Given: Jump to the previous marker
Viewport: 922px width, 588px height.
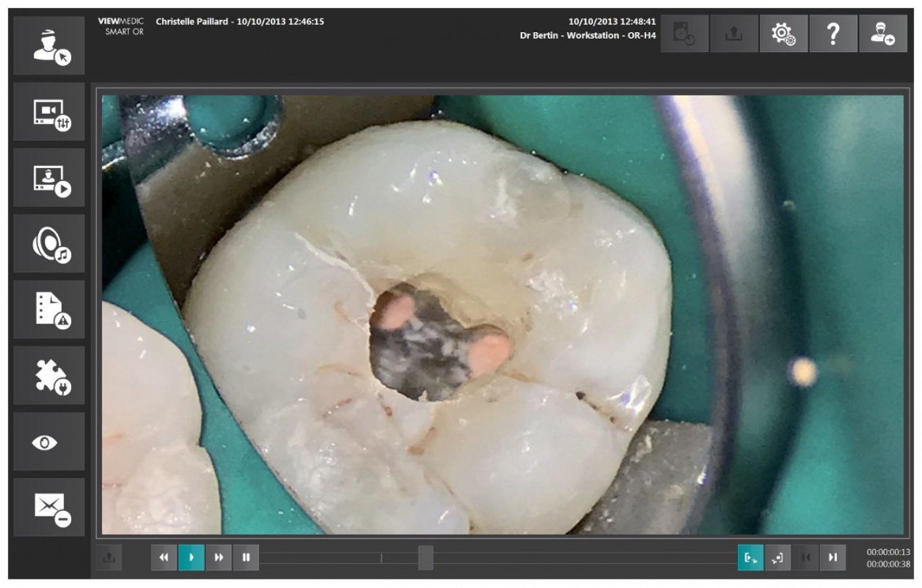Looking at the screenshot, I should coord(805,558).
